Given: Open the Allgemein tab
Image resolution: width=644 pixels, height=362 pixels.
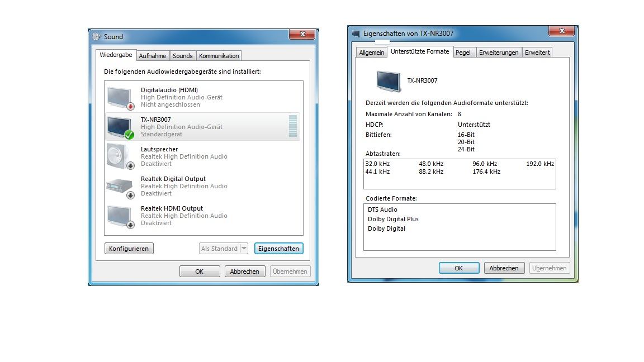Looking at the screenshot, I should [x=372, y=53].
